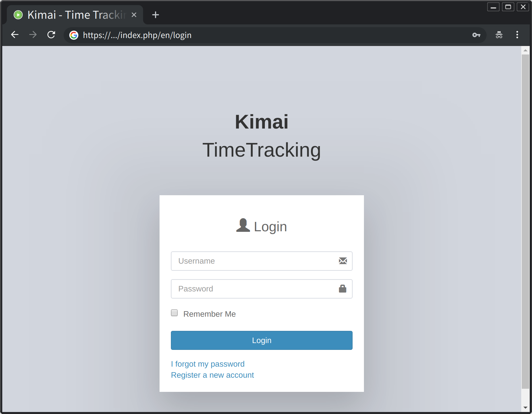Screen dimensions: 532x414
Task: Reload the login page
Action: pyautogui.click(x=51, y=35)
